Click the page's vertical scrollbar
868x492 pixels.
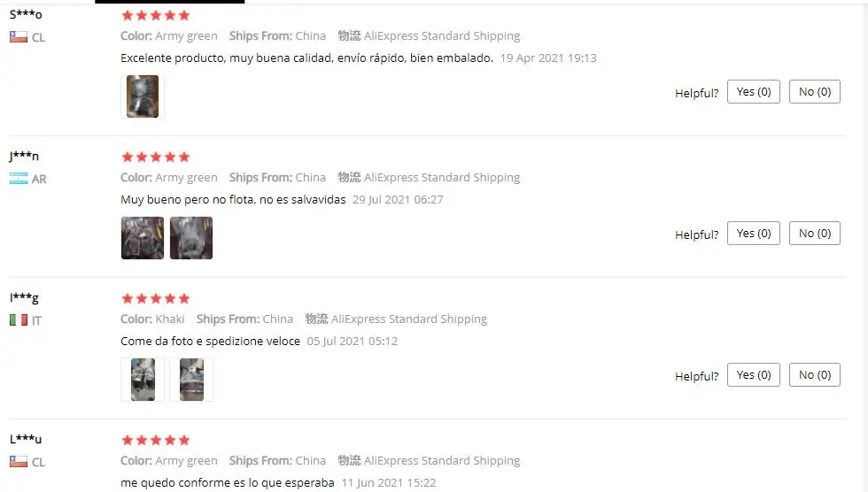863,246
